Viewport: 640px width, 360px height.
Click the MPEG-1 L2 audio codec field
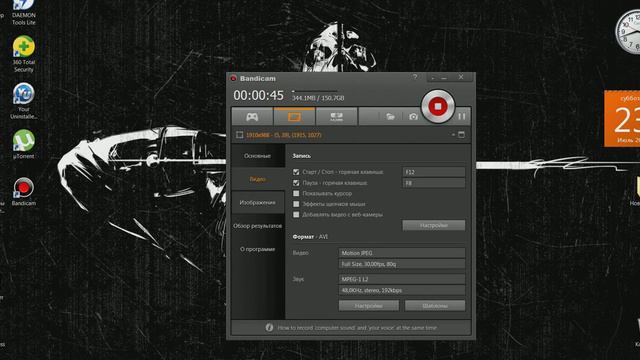pyautogui.click(x=402, y=279)
